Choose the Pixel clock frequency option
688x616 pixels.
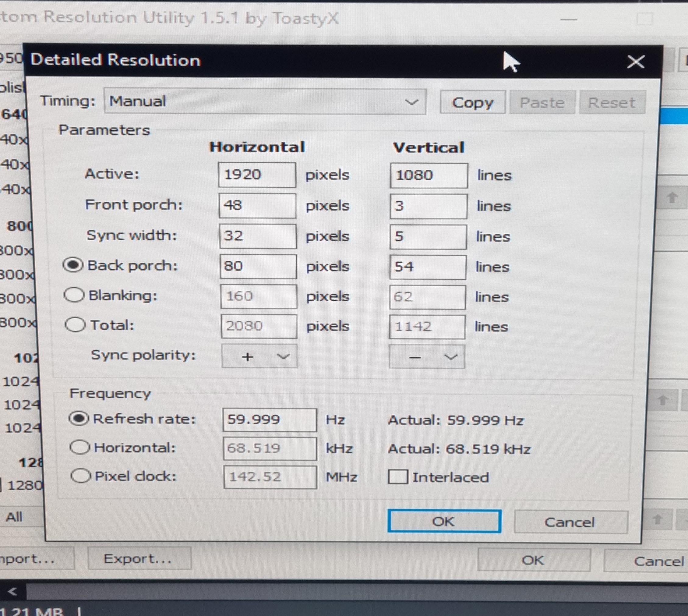(x=80, y=476)
